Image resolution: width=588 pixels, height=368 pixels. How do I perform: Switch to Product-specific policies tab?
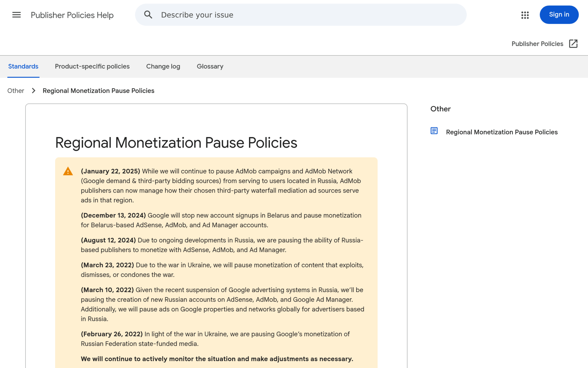click(x=92, y=66)
